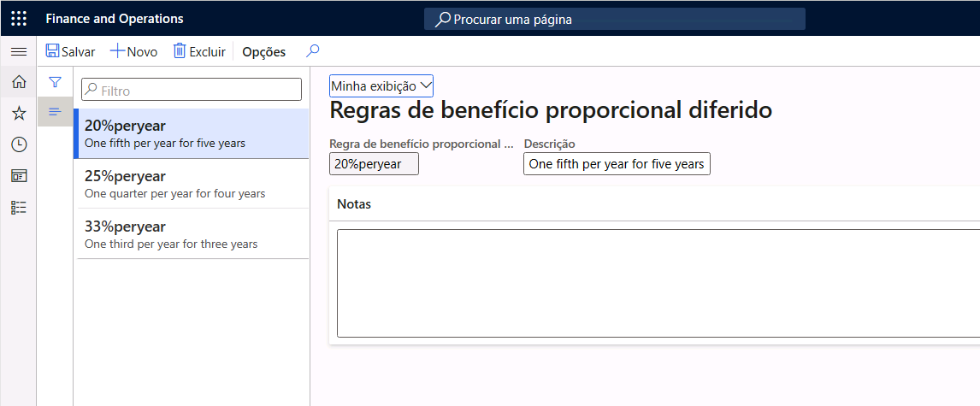Click the rule name field 20%peryear
The width and height of the screenshot is (980, 406).
click(374, 163)
